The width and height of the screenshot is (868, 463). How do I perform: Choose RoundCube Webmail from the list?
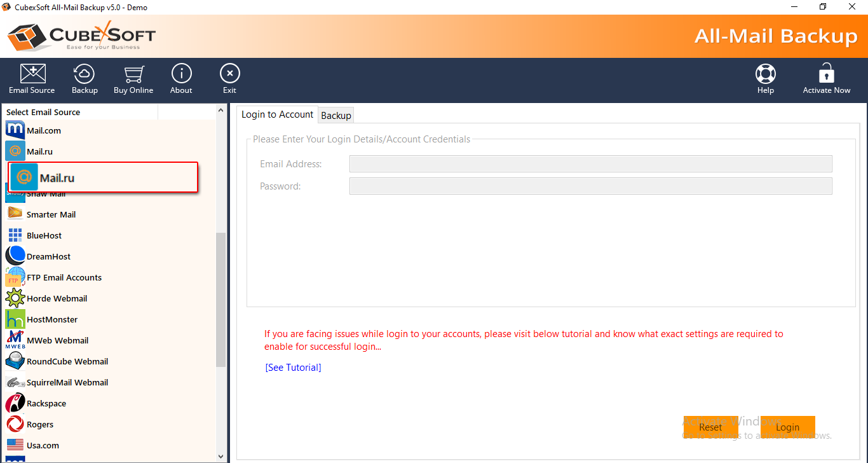(67, 361)
